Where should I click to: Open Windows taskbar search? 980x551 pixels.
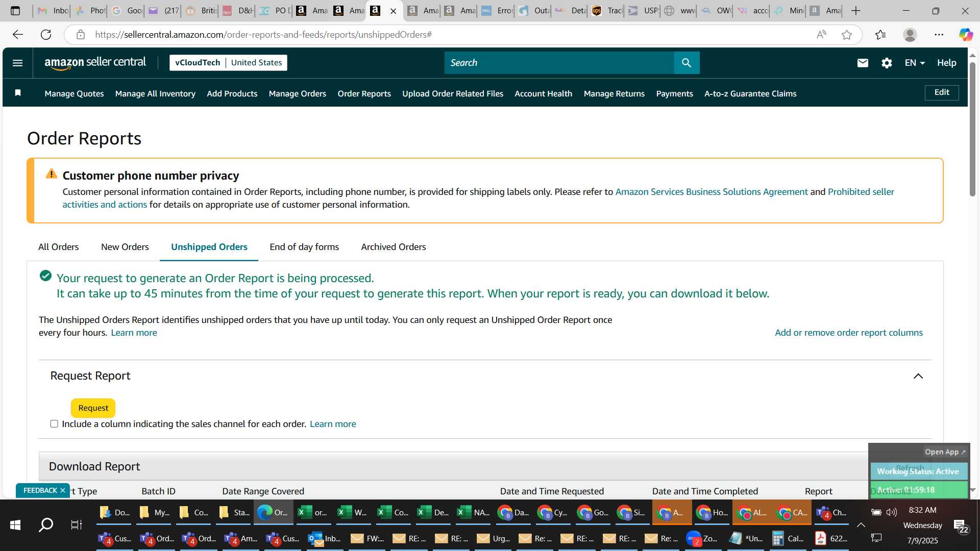click(46, 524)
